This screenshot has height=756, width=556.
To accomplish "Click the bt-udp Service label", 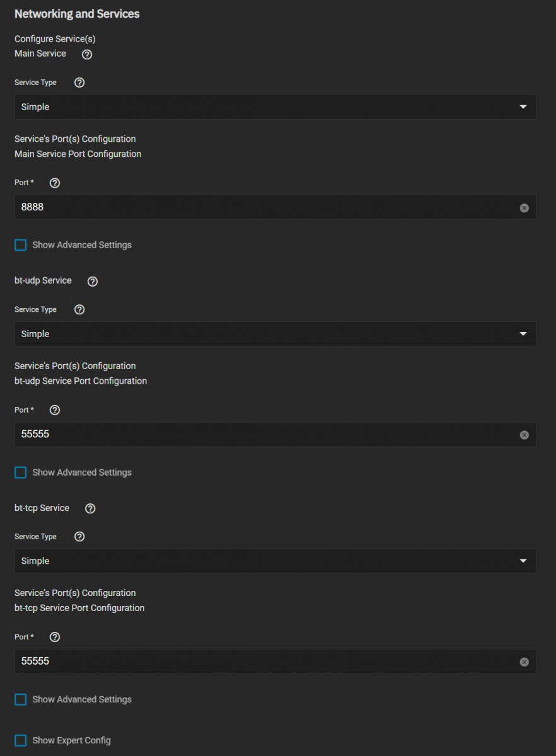I will (43, 280).
